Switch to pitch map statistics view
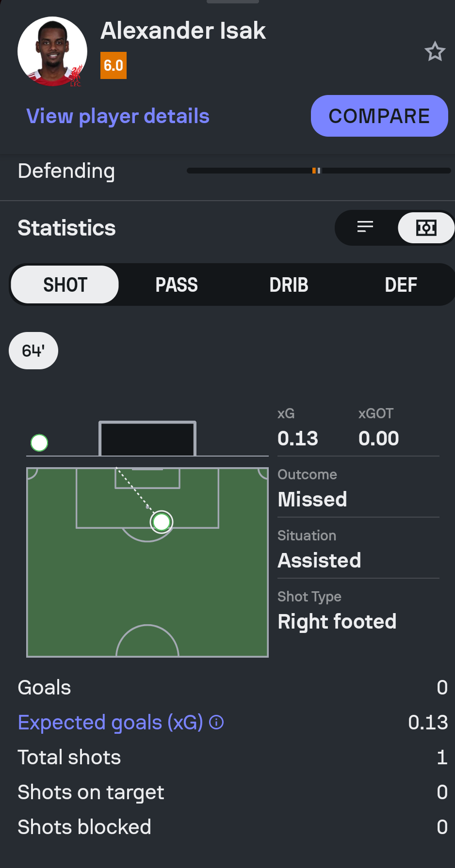 point(426,227)
